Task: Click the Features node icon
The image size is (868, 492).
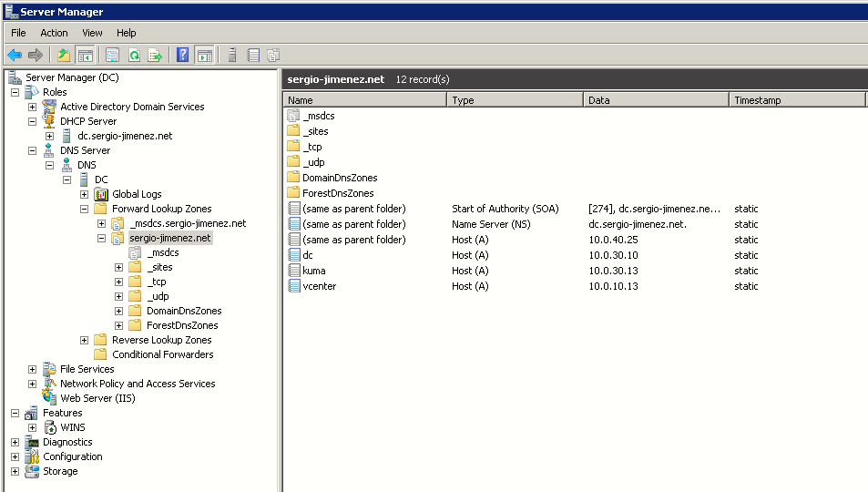Action: coord(32,413)
